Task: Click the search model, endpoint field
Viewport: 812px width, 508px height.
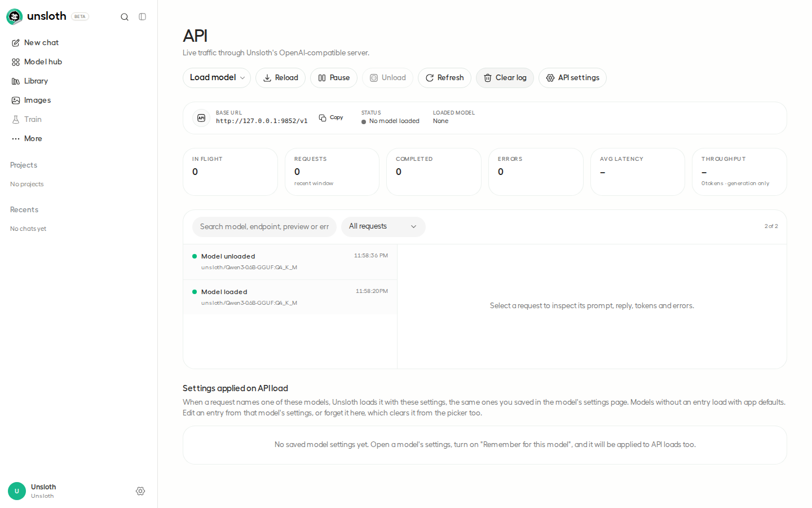Action: [264, 227]
